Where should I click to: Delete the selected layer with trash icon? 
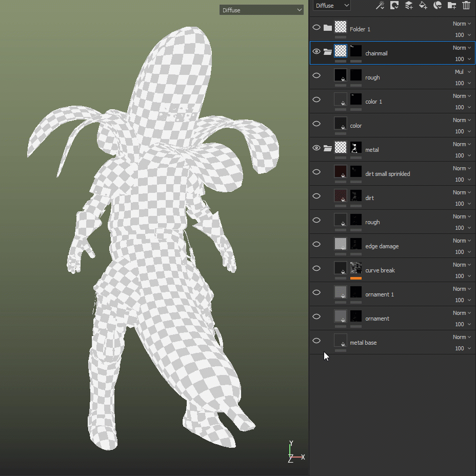(x=466, y=6)
